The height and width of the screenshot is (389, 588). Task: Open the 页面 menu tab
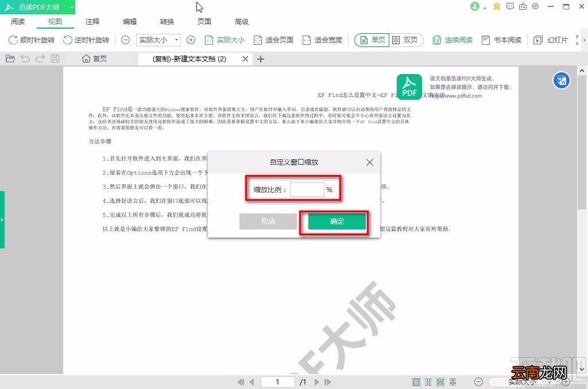click(x=204, y=22)
